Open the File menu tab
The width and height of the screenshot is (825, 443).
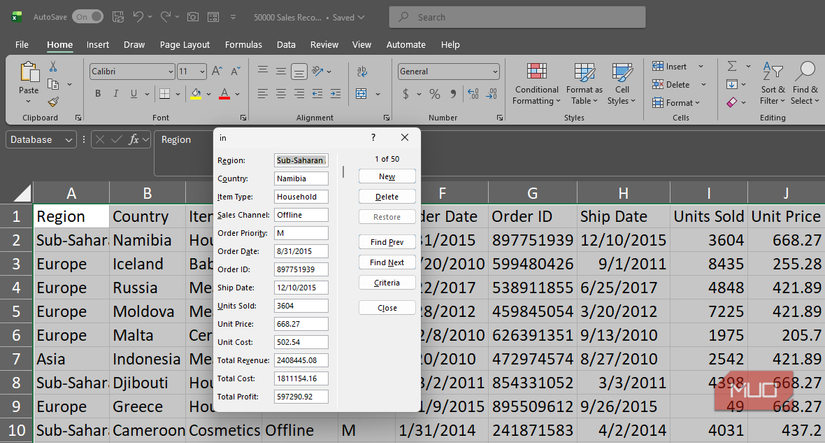(22, 45)
